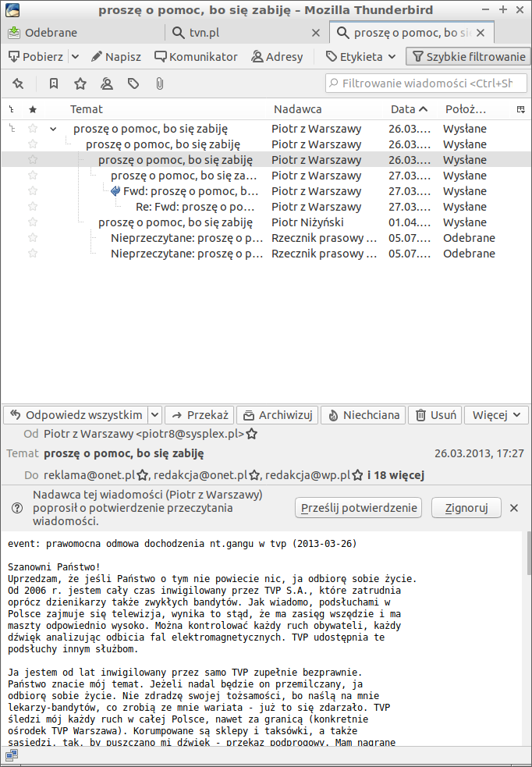Open the Odpowiedz wszystkim dropdown arrow
532x767 pixels.
tap(154, 415)
